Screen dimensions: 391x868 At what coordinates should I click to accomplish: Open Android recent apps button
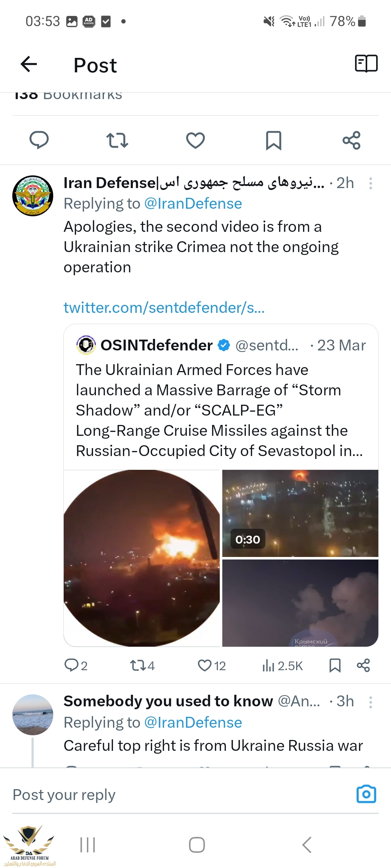[87, 845]
